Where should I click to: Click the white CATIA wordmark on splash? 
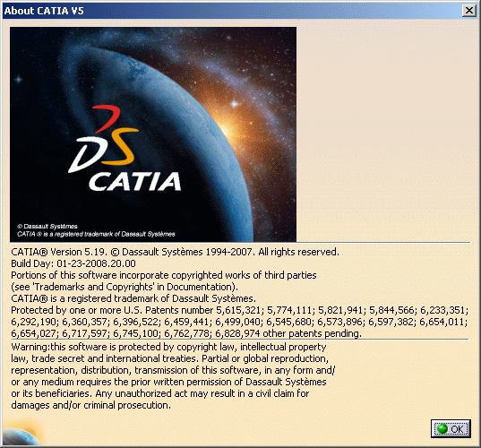135,182
